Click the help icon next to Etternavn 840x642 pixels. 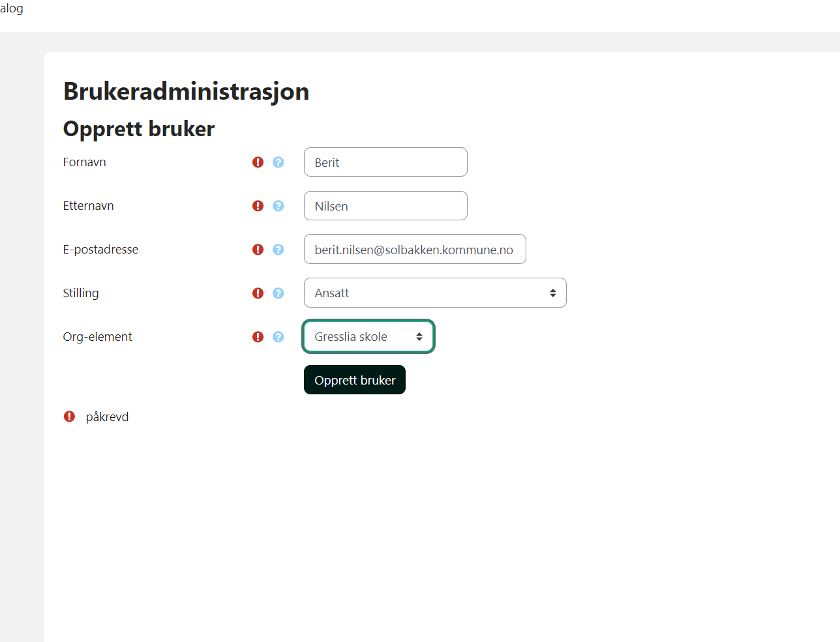278,206
